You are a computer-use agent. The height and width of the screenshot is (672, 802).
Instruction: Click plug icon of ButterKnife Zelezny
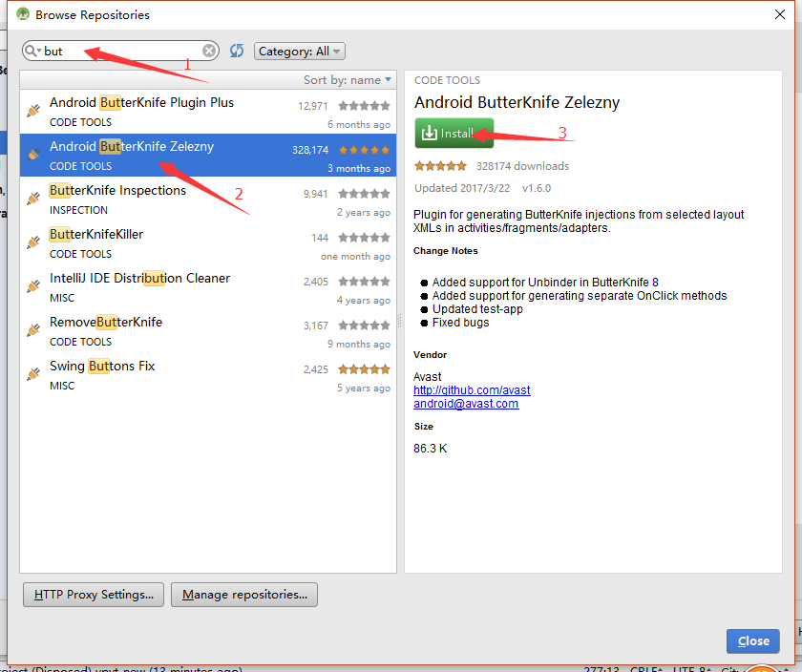pos(33,154)
